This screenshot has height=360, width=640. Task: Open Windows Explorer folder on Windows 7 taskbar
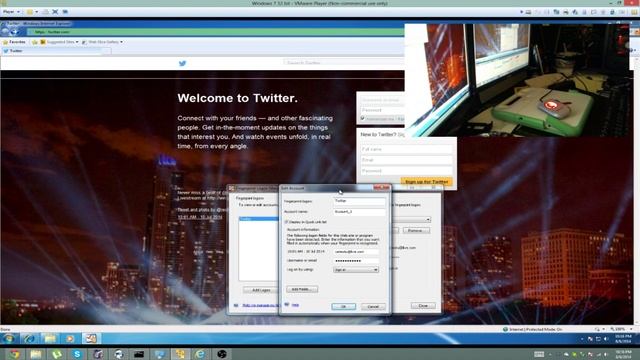(x=50, y=339)
